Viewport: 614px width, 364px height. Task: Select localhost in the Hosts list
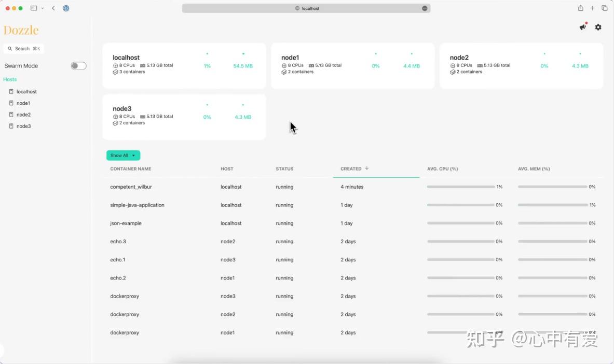pos(26,92)
